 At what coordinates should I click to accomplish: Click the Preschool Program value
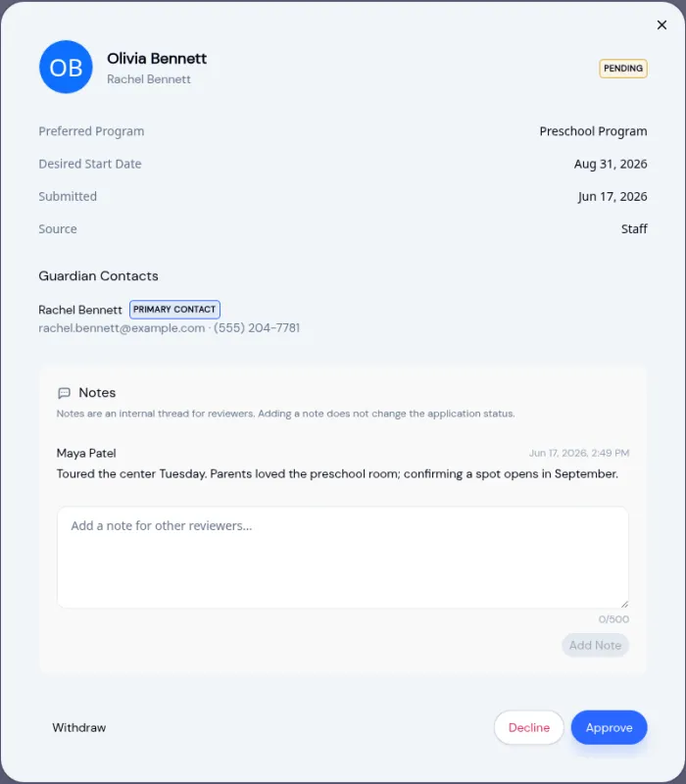click(593, 131)
